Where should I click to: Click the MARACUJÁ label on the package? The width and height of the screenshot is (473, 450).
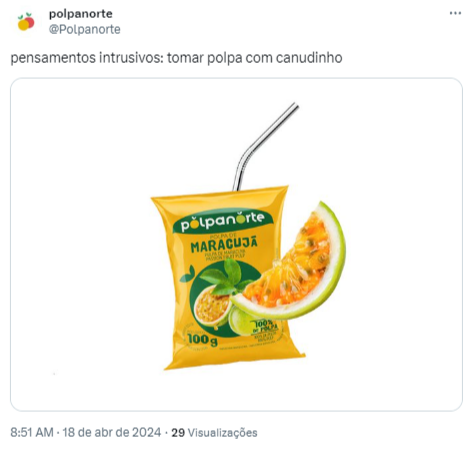click(224, 245)
